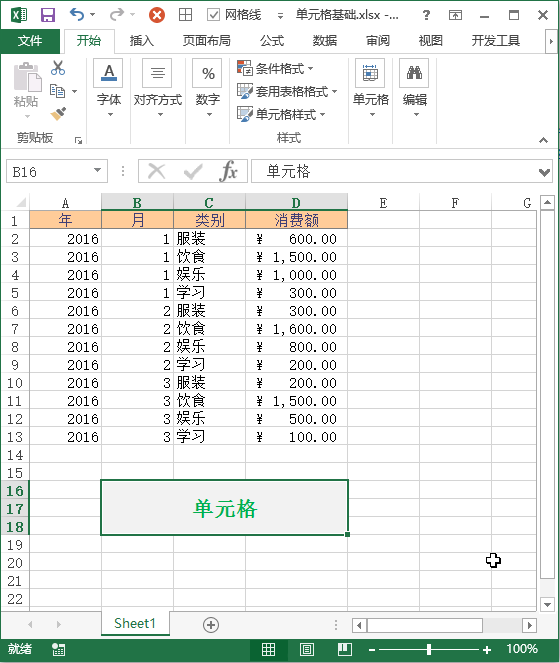
Task: Click the red circle X icon in toolbar
Action: [x=156, y=16]
